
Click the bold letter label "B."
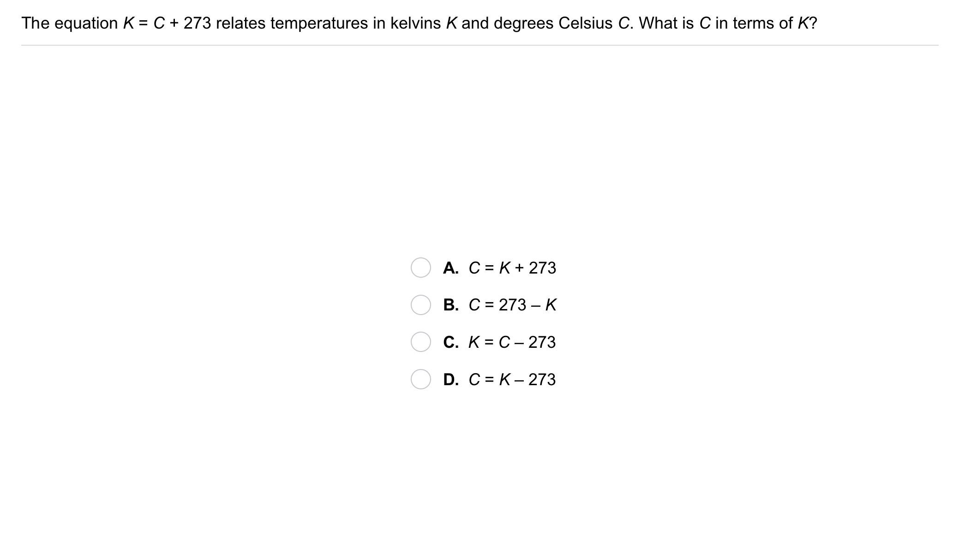(451, 305)
